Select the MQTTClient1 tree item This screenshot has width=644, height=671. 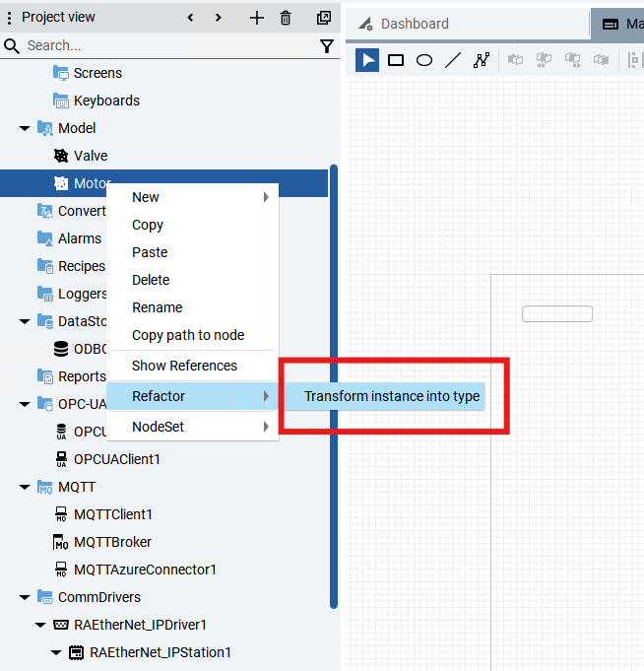[113, 514]
